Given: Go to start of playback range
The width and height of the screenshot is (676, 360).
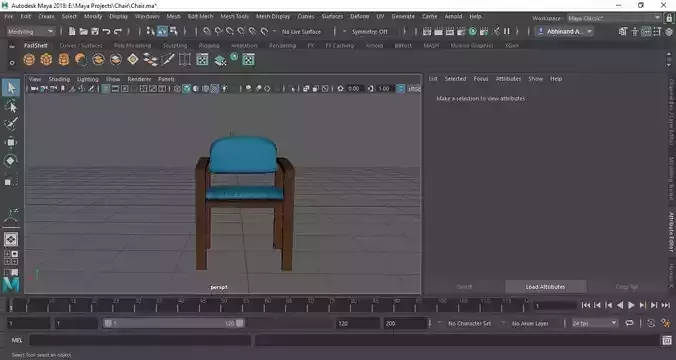Looking at the screenshot, I should click(585, 305).
